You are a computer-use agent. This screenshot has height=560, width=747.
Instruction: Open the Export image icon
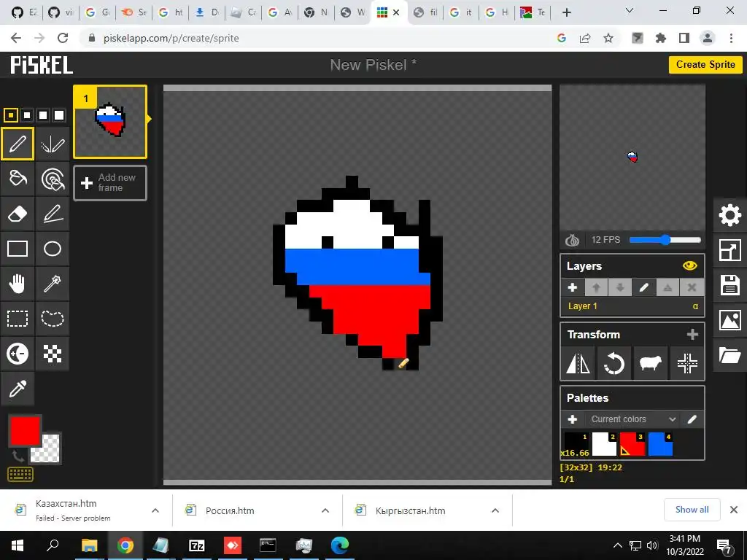729,321
